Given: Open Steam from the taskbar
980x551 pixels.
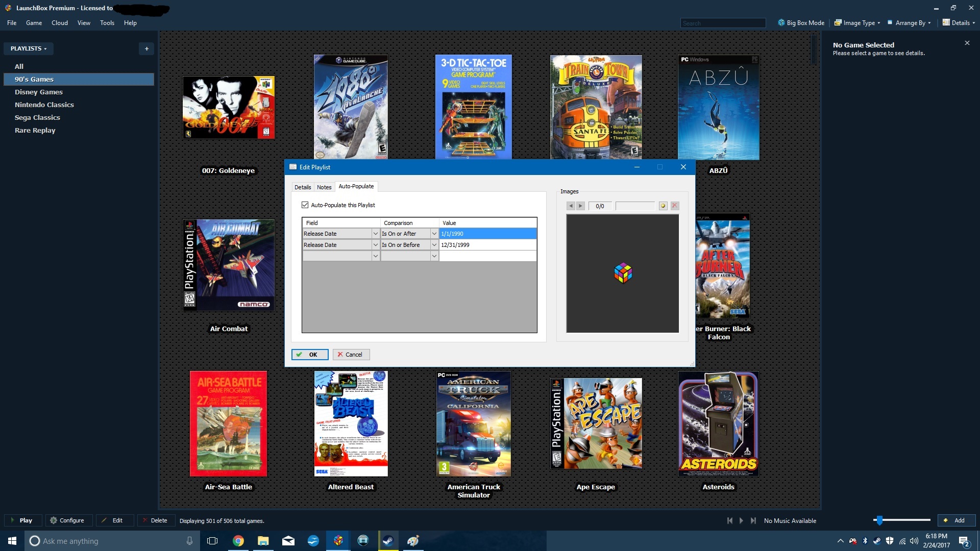Looking at the screenshot, I should pos(388,541).
